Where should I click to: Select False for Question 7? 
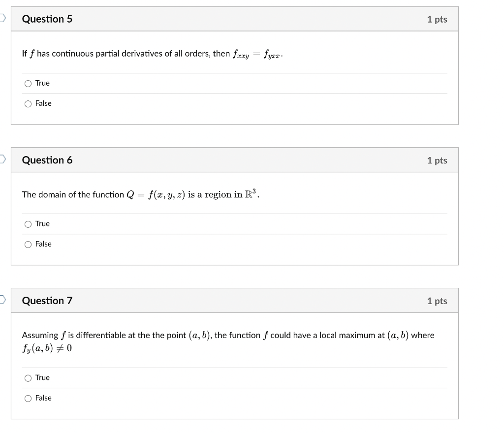pos(28,398)
